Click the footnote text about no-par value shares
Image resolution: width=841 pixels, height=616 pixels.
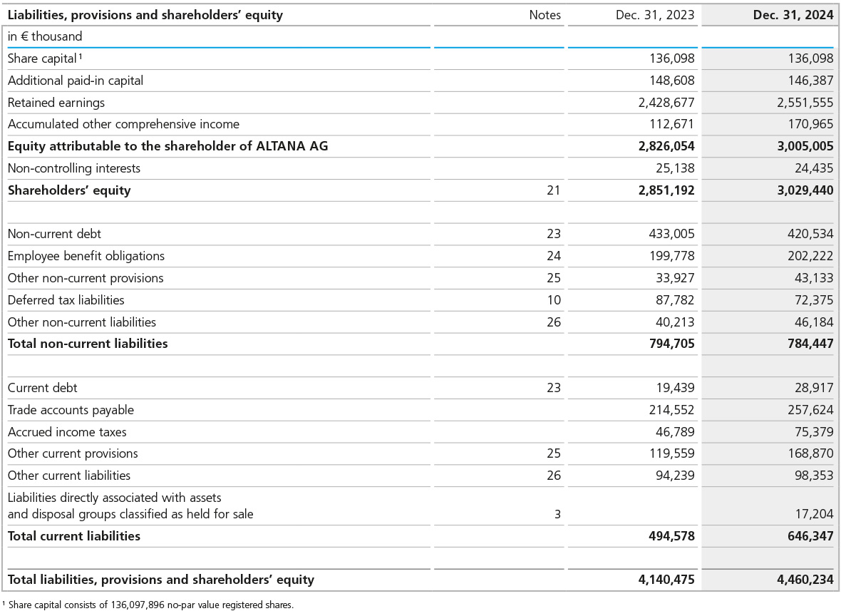150,605
